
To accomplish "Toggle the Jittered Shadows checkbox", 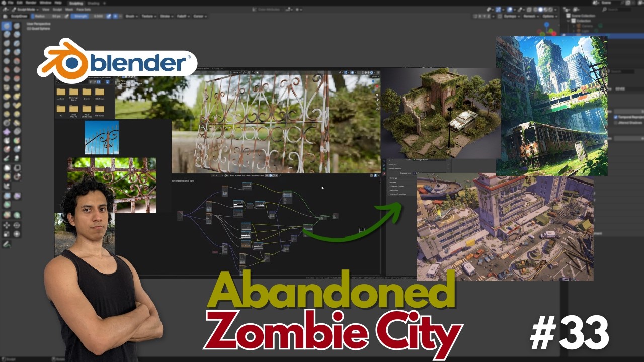I will point(616,123).
